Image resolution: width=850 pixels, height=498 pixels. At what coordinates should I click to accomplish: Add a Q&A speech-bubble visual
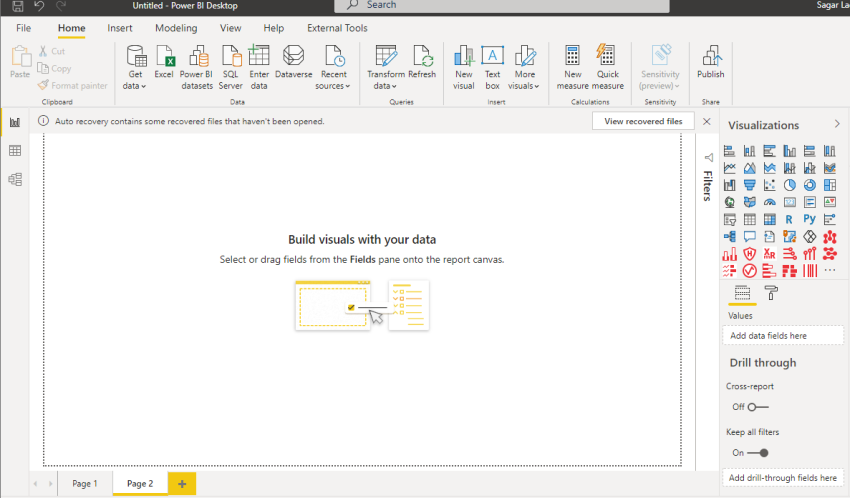tap(750, 236)
